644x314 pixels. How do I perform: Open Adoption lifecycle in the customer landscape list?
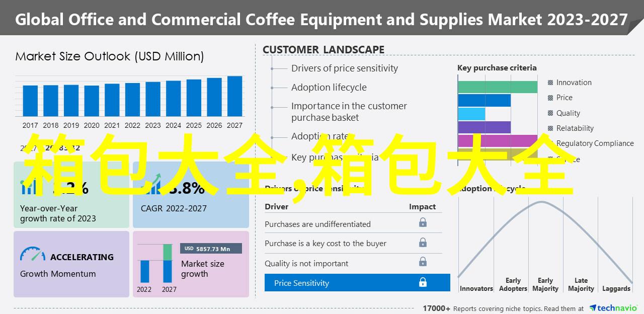[329, 88]
